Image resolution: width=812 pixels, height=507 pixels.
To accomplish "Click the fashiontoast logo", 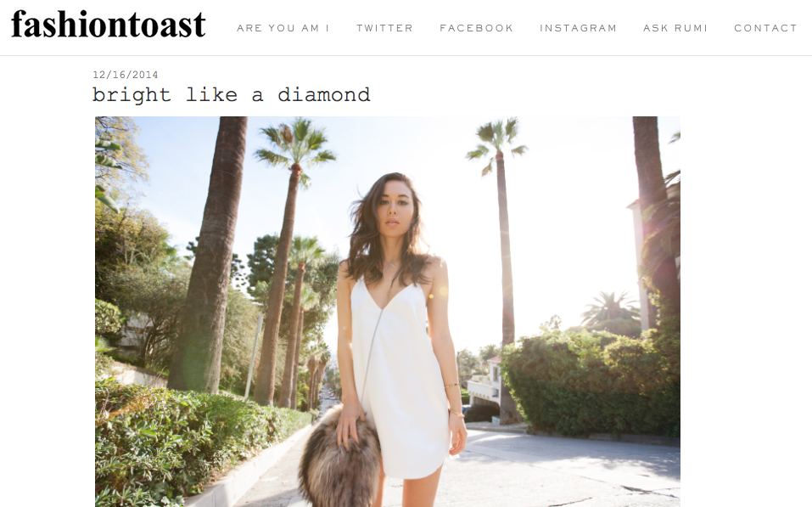I will tap(109, 25).
